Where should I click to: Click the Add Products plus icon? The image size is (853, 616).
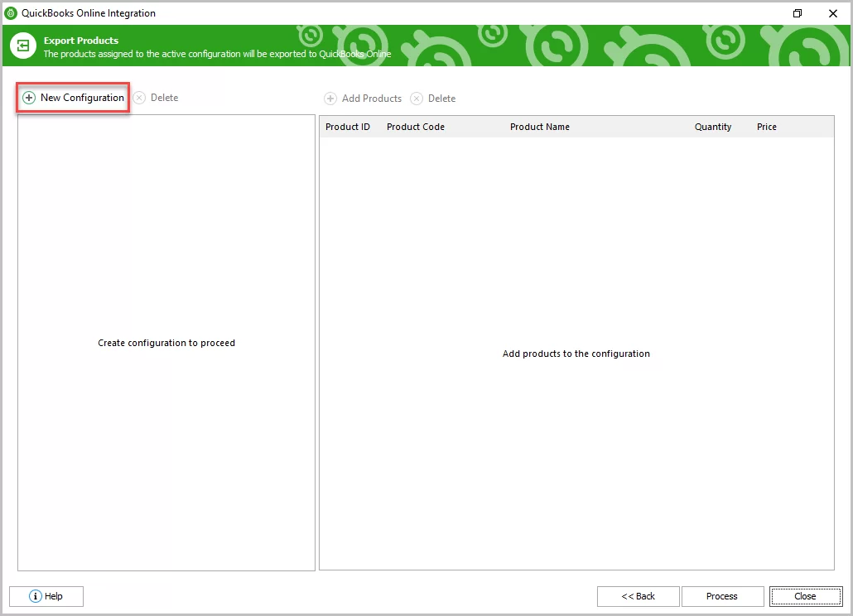[x=331, y=98]
